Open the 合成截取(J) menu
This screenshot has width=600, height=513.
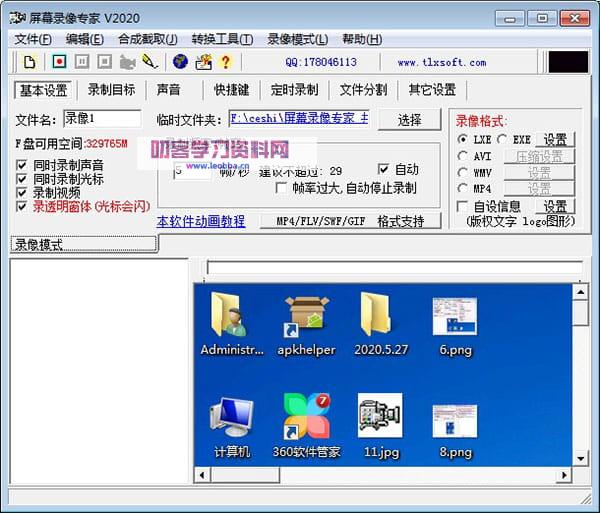pyautogui.click(x=148, y=39)
